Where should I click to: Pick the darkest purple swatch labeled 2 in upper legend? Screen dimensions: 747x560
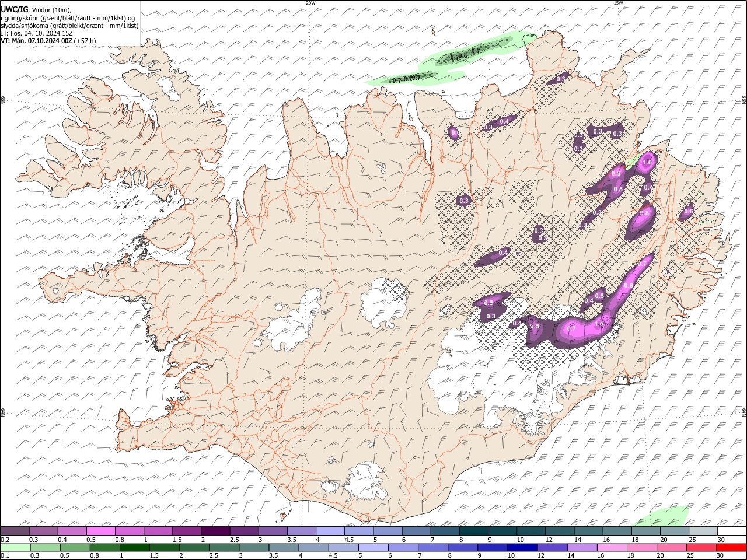click(x=215, y=531)
